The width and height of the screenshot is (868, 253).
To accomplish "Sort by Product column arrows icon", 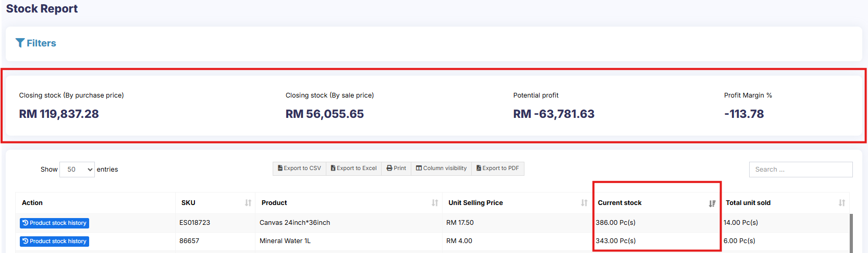I will click(435, 203).
